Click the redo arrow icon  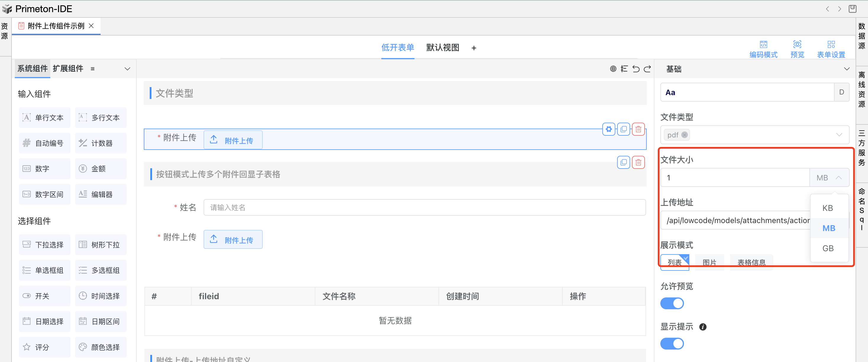[647, 69]
